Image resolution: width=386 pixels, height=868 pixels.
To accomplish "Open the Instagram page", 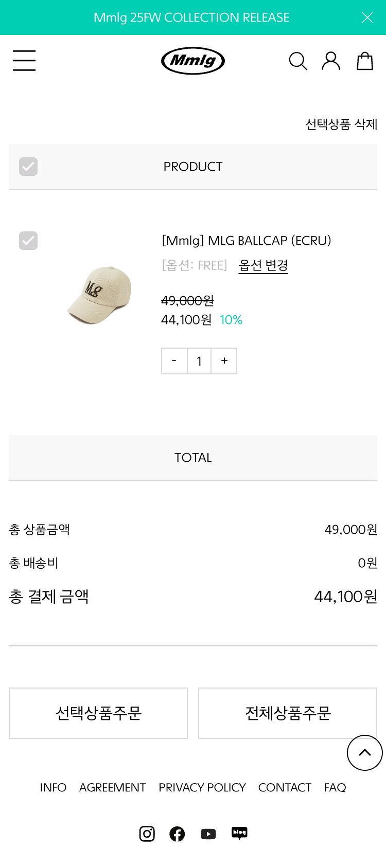I will click(147, 834).
